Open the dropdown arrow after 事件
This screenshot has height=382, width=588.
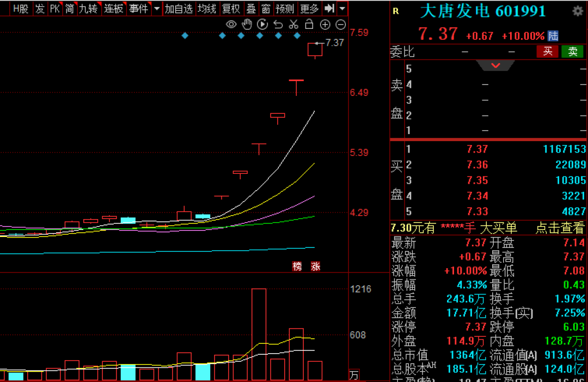click(157, 8)
